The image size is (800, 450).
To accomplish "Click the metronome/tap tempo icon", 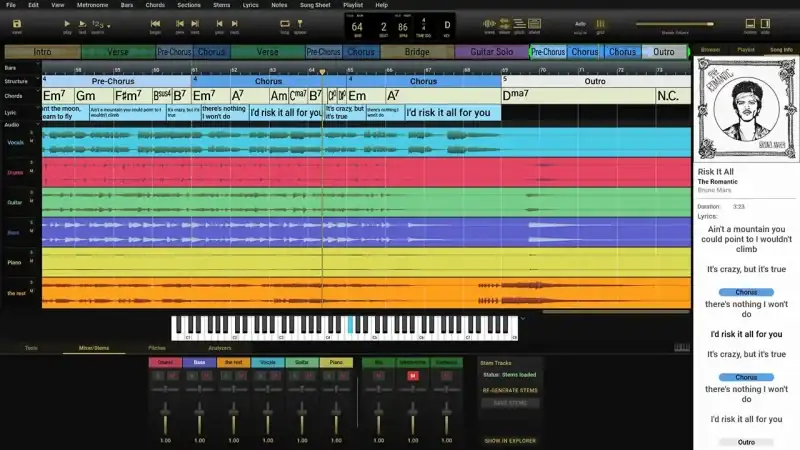I will (300, 23).
